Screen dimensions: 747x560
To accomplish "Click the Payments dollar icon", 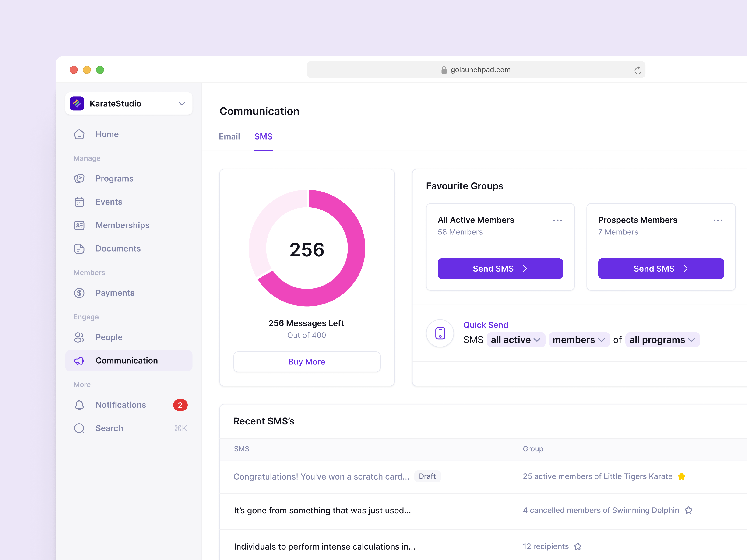I will pyautogui.click(x=79, y=293).
